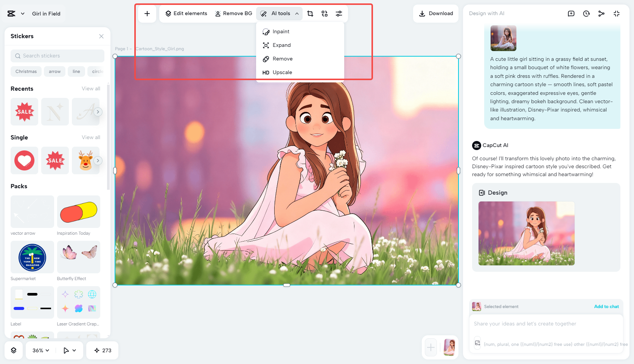Open the Layers icon at bottom left

(x=14, y=350)
